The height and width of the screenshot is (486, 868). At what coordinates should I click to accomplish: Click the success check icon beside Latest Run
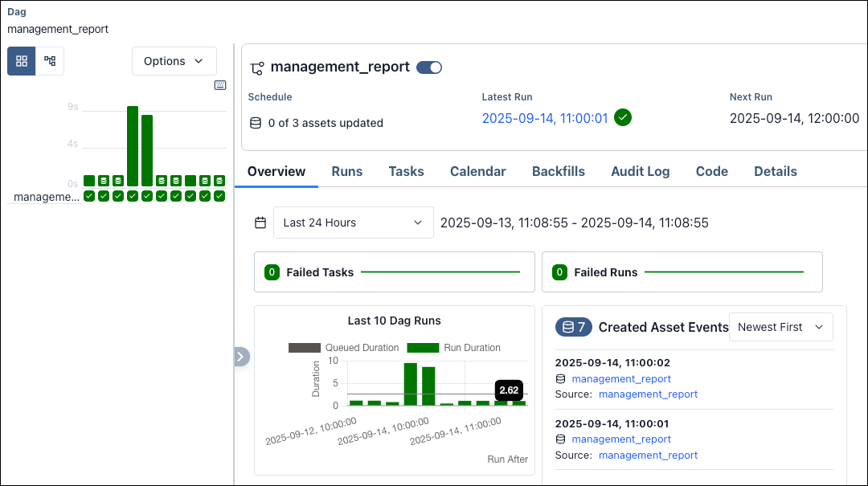(623, 117)
